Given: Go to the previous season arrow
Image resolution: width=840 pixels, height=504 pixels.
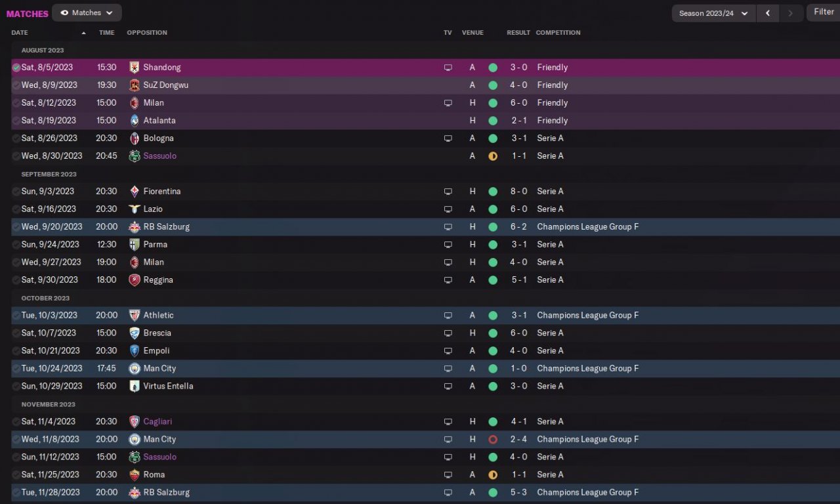Looking at the screenshot, I should click(x=768, y=13).
